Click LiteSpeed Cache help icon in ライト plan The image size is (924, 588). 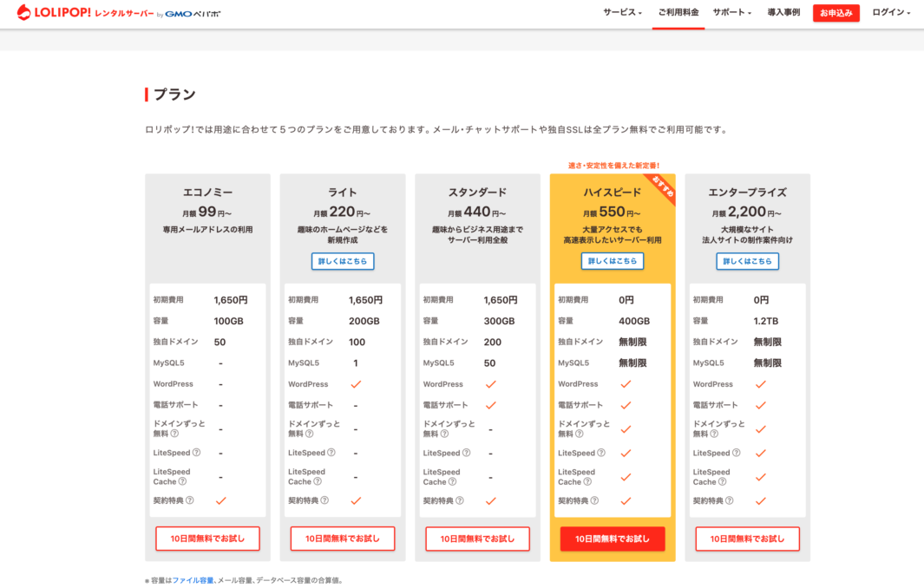click(x=319, y=481)
